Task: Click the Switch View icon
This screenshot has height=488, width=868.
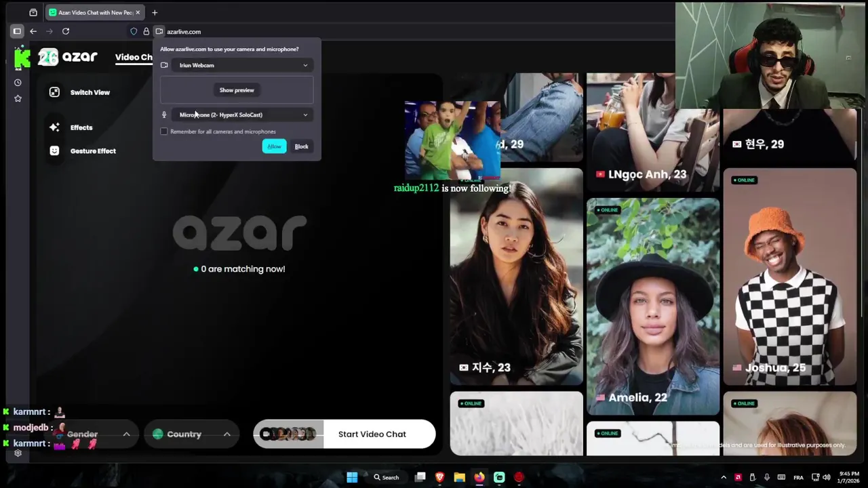Action: (x=54, y=92)
